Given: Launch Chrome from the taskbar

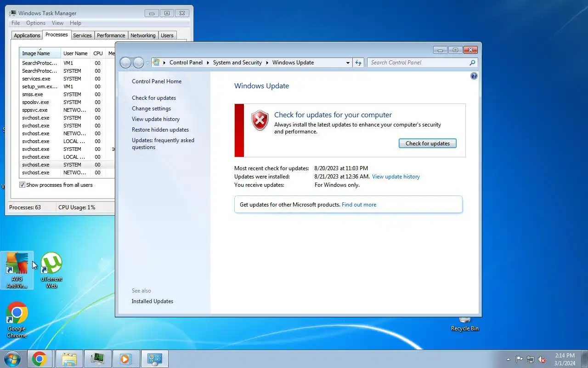Looking at the screenshot, I should pyautogui.click(x=40, y=359).
